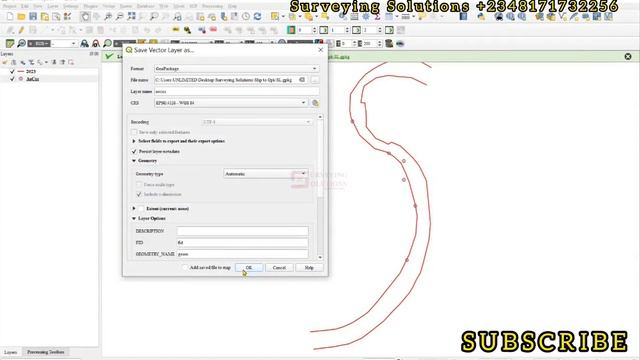
Task: Open the Edit menu
Action: 25,6
